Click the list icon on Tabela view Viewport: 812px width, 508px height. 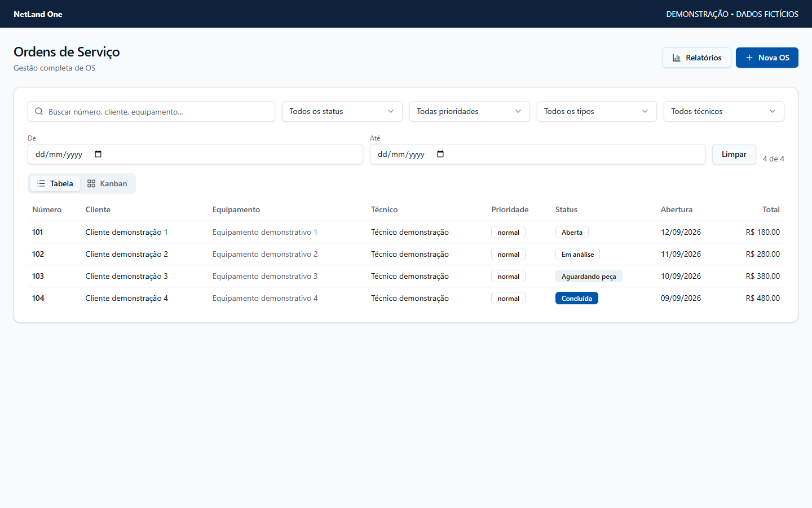41,183
